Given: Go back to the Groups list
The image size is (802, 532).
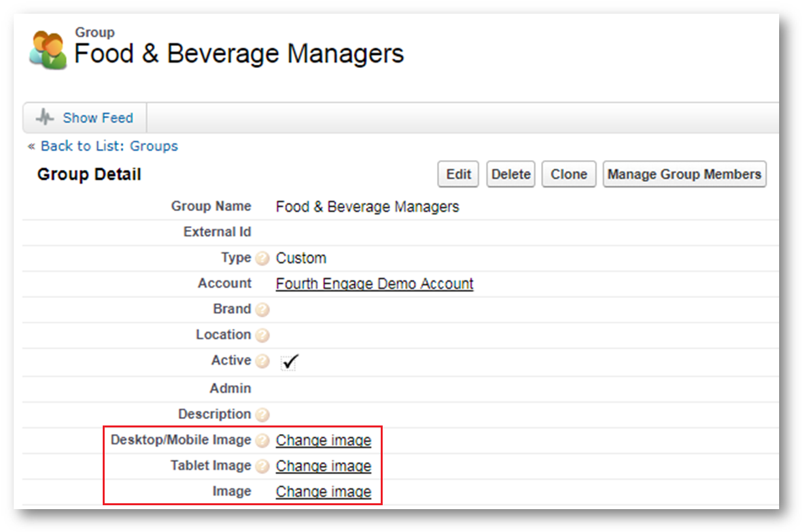Looking at the screenshot, I should pyautogui.click(x=109, y=146).
